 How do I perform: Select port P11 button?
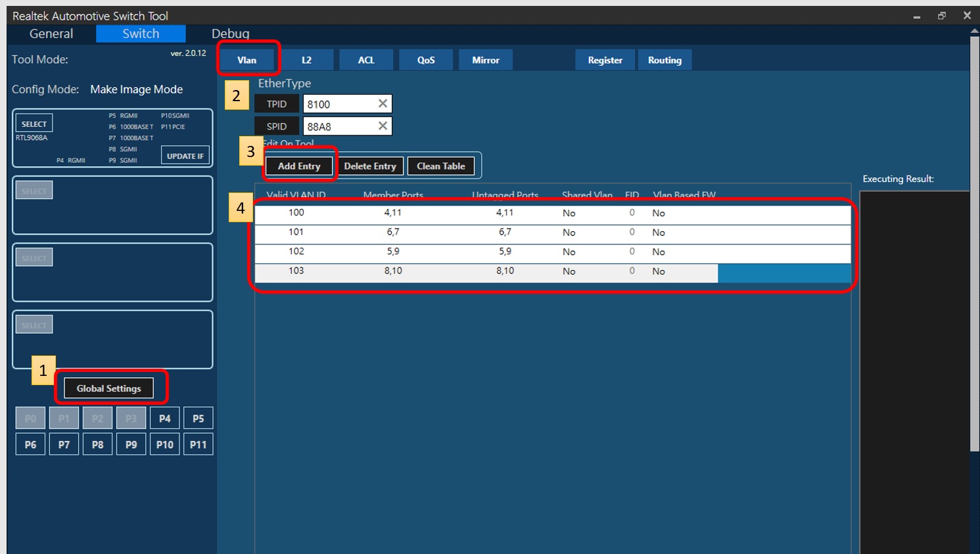pyautogui.click(x=198, y=444)
